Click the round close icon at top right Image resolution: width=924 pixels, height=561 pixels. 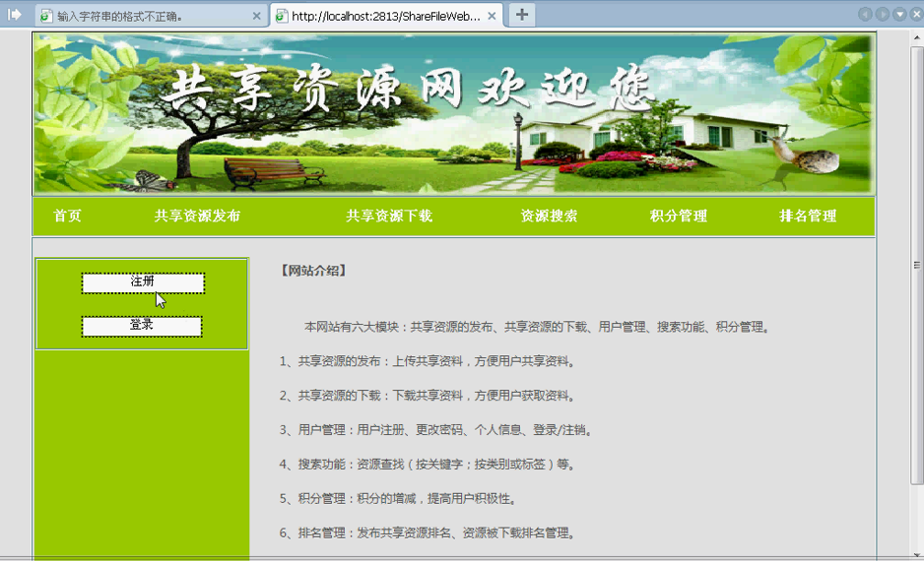[x=916, y=14]
